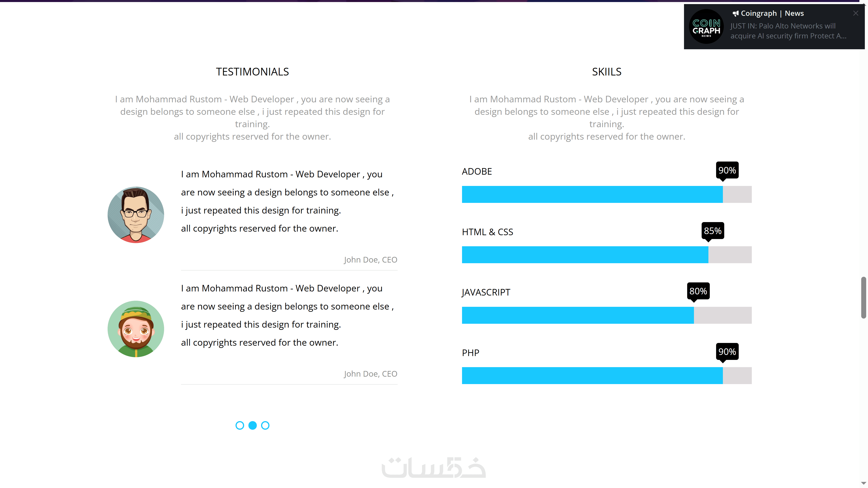The height and width of the screenshot is (488, 868).
Task: Click the Coingraph News notification logo
Action: [x=706, y=27]
